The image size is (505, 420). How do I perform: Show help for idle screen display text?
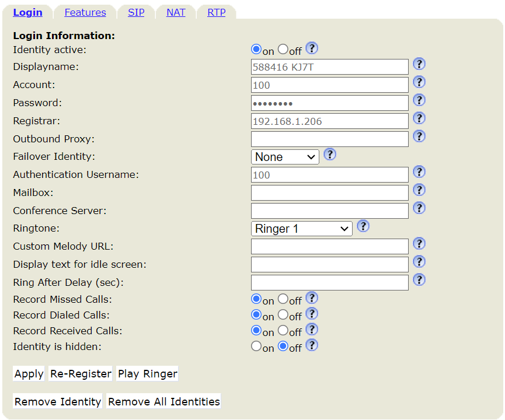coord(419,261)
